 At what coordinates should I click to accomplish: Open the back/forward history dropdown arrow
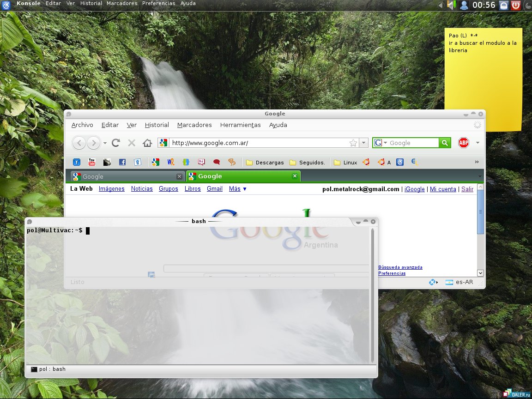pos(105,143)
